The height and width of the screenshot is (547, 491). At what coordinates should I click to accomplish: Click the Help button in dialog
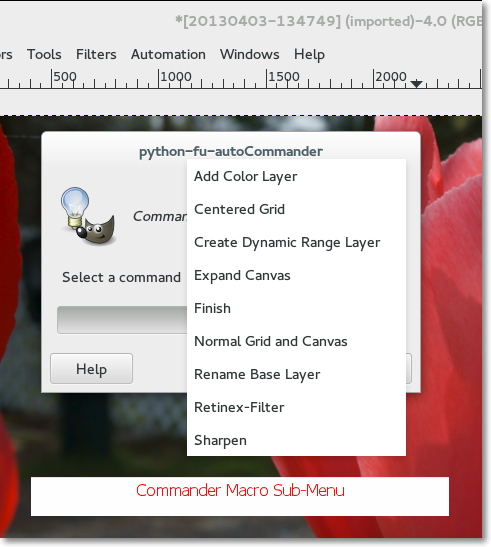91,369
